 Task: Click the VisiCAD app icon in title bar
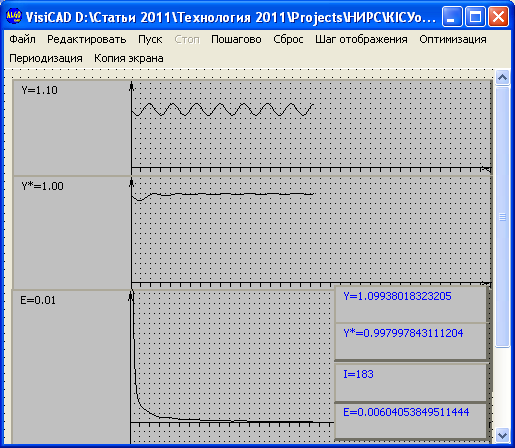coord(14,16)
